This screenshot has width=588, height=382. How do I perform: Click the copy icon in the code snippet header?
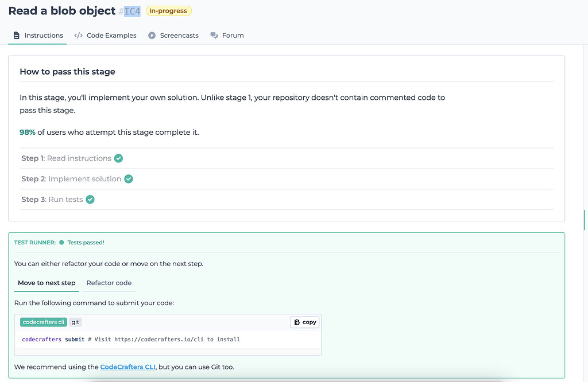(x=296, y=322)
